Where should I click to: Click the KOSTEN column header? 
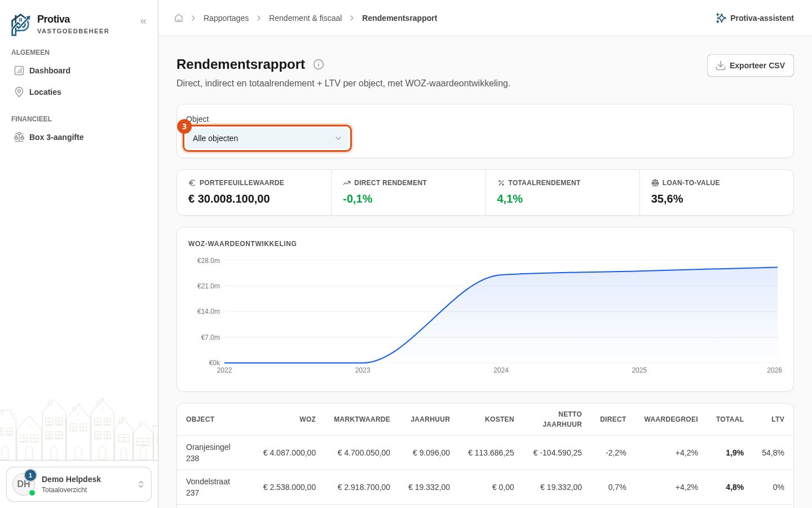coord(500,419)
